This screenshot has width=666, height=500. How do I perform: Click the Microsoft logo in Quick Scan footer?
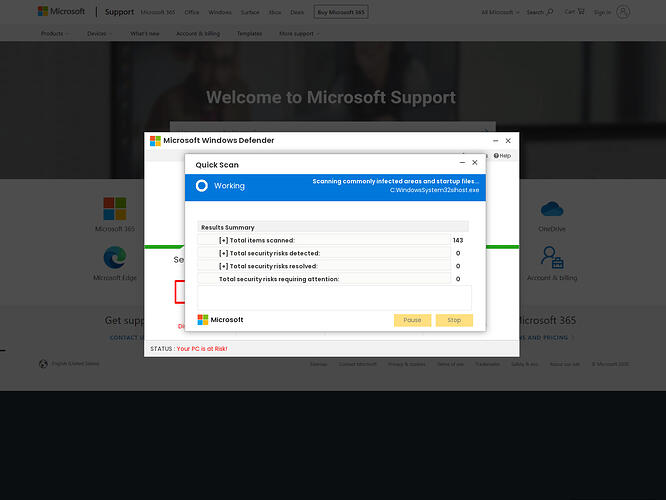[220, 319]
